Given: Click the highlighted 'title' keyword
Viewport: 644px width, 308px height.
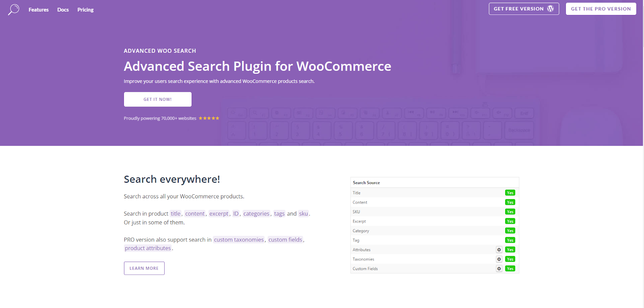Looking at the screenshot, I should [175, 214].
